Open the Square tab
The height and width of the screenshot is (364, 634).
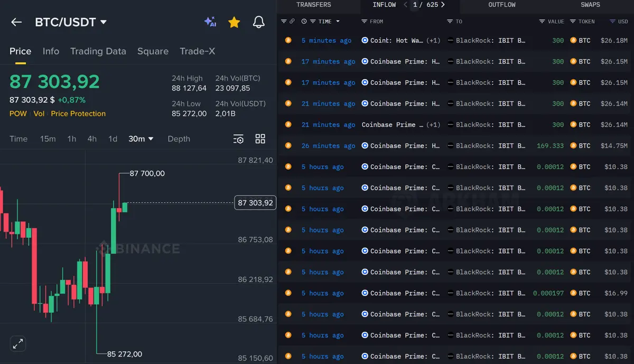click(153, 51)
